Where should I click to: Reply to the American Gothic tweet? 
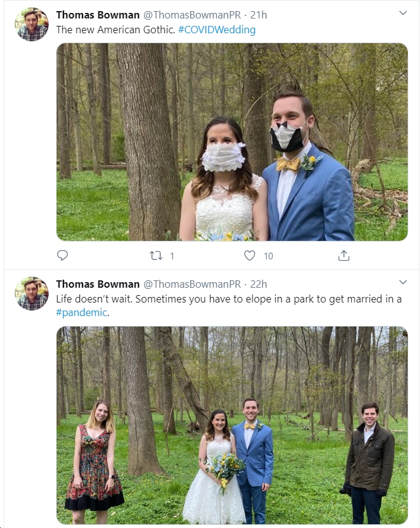coord(62,256)
